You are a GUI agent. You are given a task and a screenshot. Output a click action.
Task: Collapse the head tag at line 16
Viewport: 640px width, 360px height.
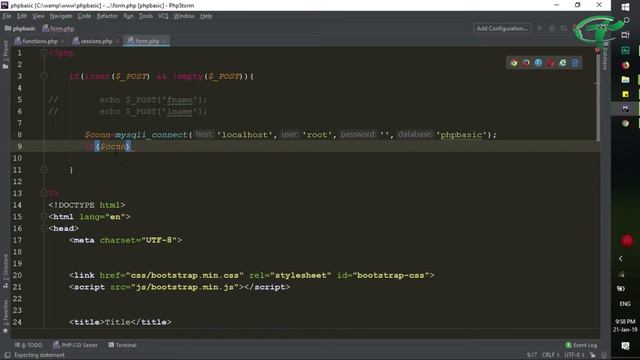44,229
